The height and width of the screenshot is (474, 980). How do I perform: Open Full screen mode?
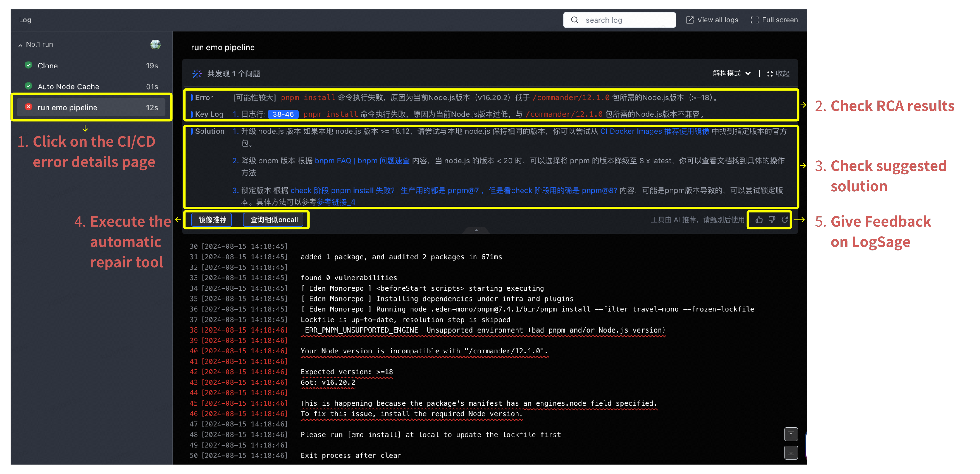774,20
